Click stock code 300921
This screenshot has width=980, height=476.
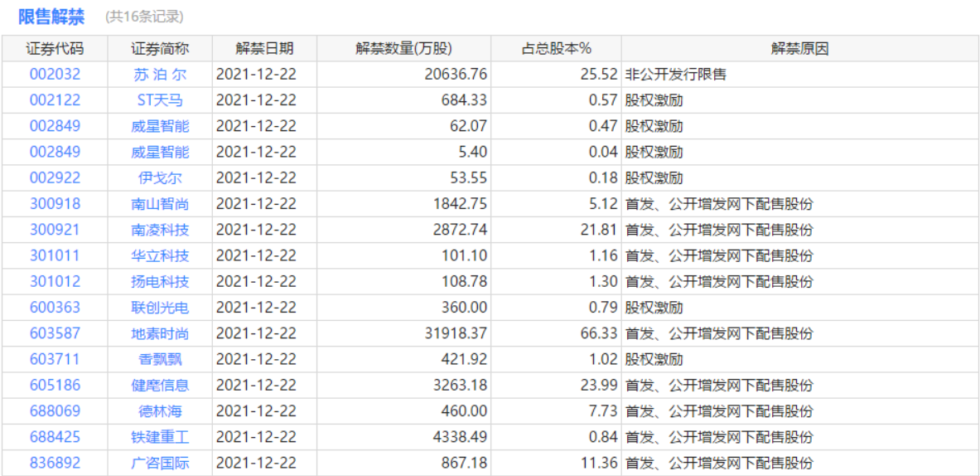(x=55, y=230)
